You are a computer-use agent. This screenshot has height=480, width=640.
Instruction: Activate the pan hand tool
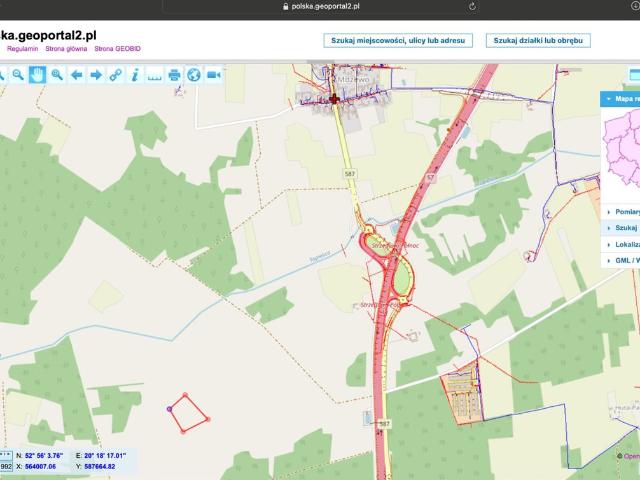click(x=37, y=74)
